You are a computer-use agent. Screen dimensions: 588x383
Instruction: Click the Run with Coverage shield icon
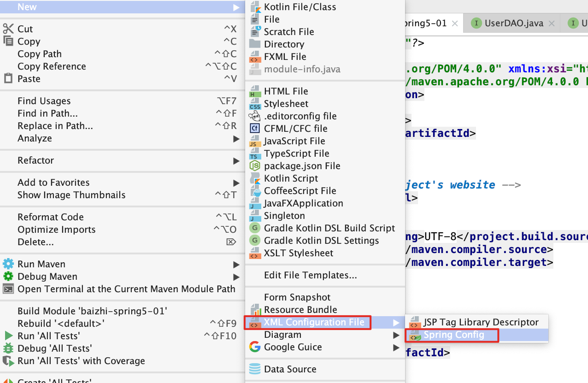pos(8,360)
